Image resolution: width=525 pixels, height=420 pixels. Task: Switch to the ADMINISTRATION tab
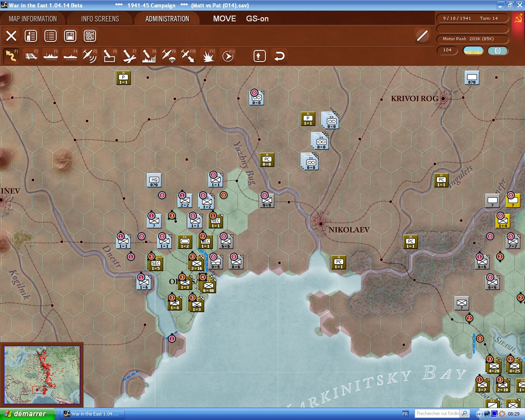(x=167, y=19)
